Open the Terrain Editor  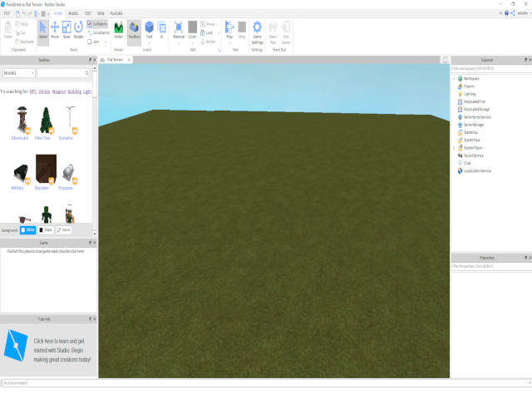(x=118, y=29)
